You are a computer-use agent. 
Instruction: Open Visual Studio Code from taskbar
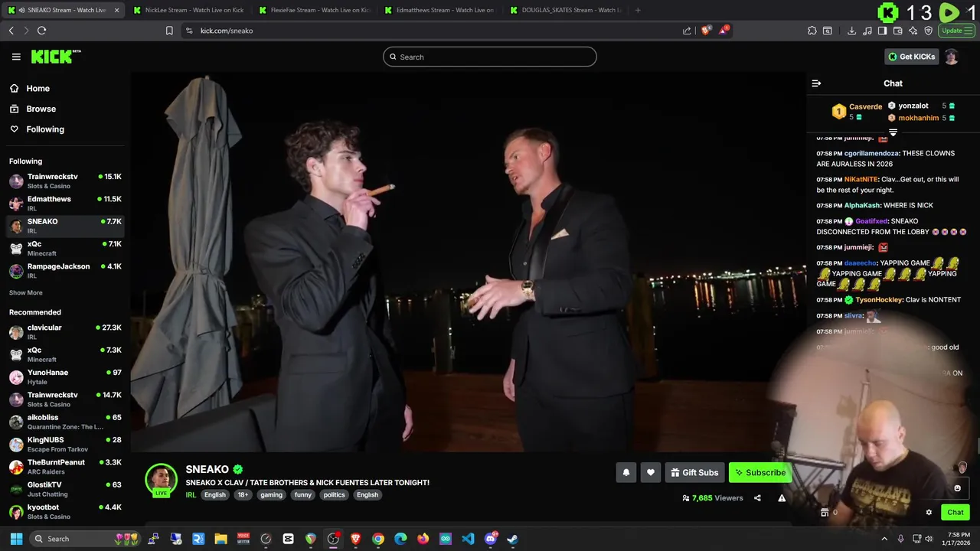(x=468, y=539)
